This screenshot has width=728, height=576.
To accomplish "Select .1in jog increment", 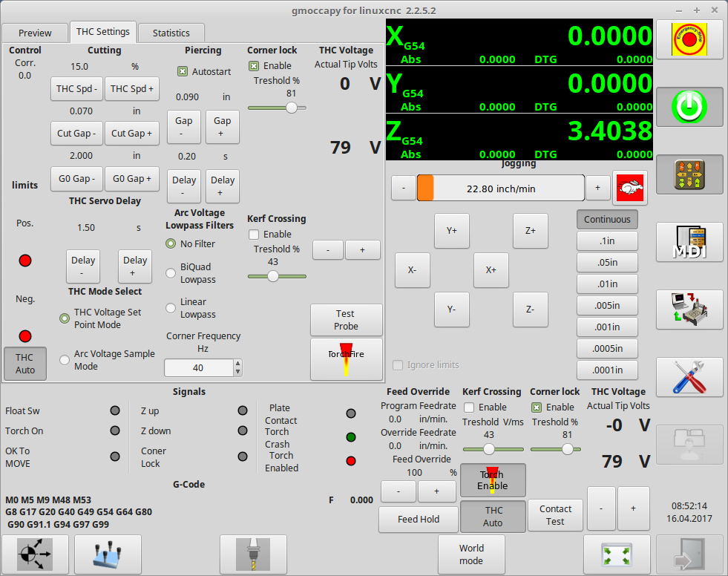I will (607, 241).
